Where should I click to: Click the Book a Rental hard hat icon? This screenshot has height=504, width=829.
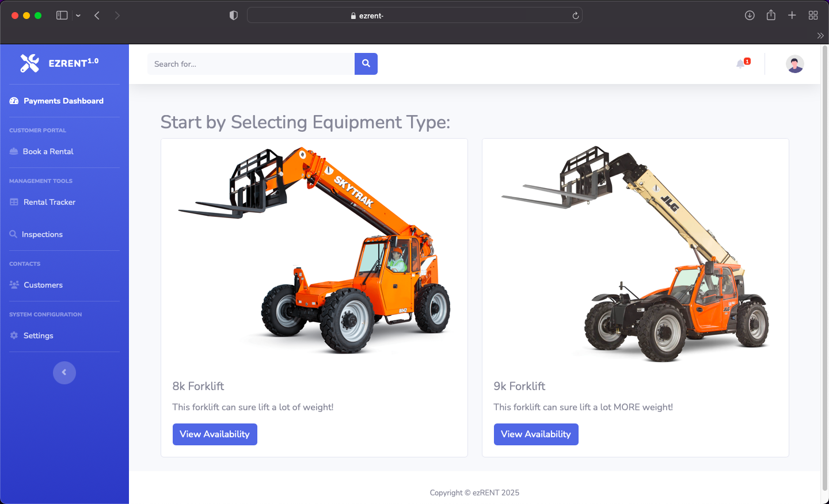[14, 151]
